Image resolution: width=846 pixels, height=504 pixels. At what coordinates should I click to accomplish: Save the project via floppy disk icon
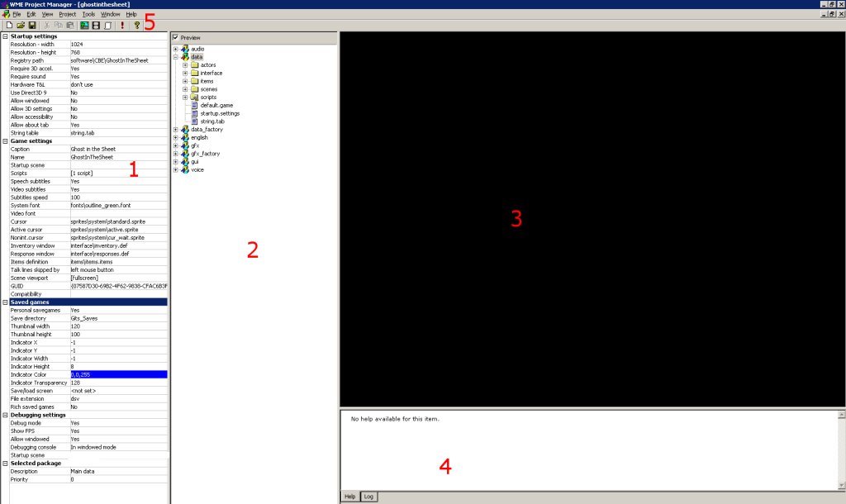[32, 26]
